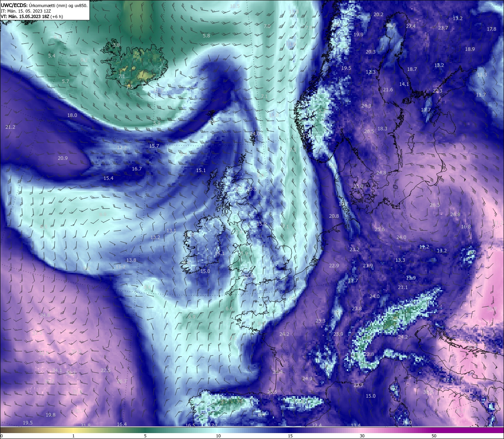Click the map value 15.4
This screenshot has height=439, width=504.
pyautogui.click(x=108, y=178)
